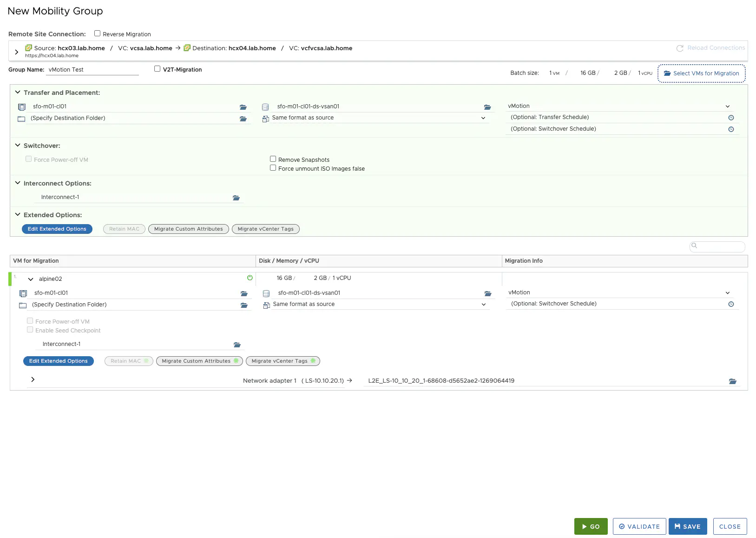Click the datastore icon beside group sfo-m01-cl01-ds-vsan01
756x538 pixels.
[x=265, y=107]
